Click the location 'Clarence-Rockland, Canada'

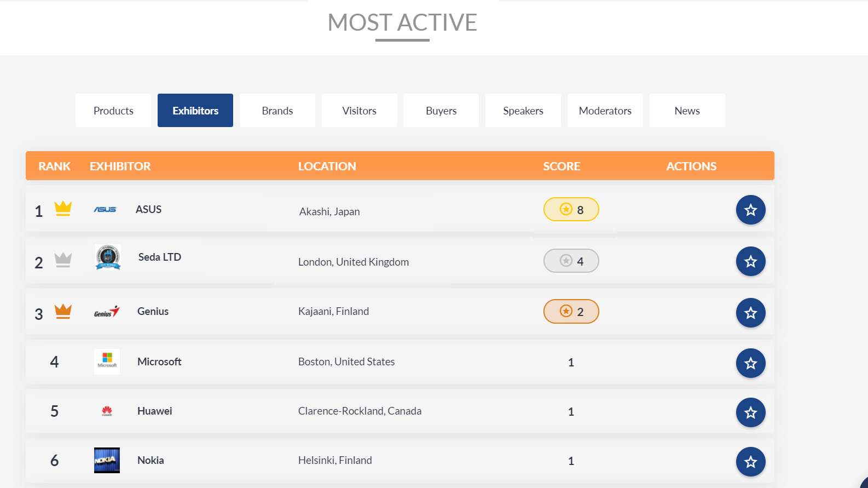[x=360, y=411]
